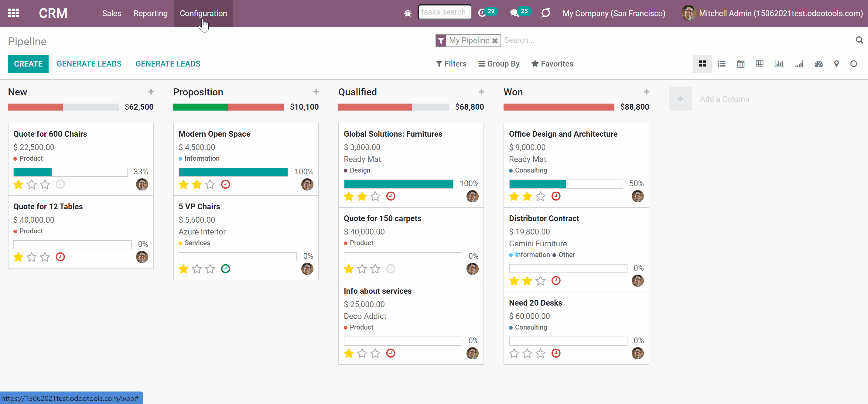Open the apps grid menu icon
Image resolution: width=868 pixels, height=404 pixels.
[13, 13]
